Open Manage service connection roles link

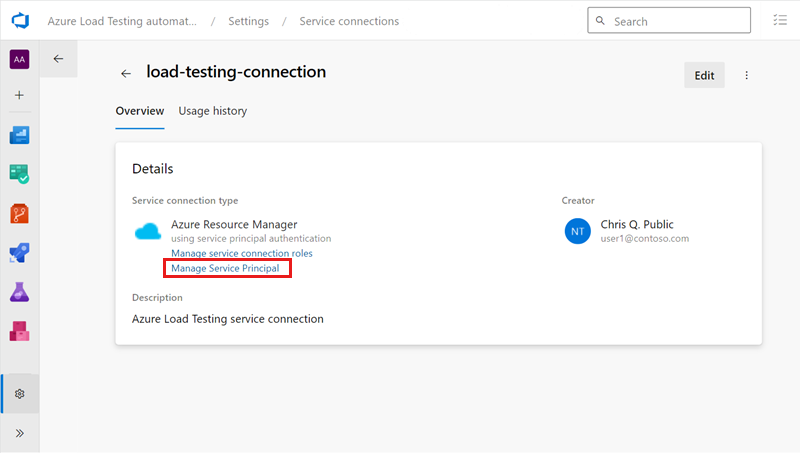241,254
